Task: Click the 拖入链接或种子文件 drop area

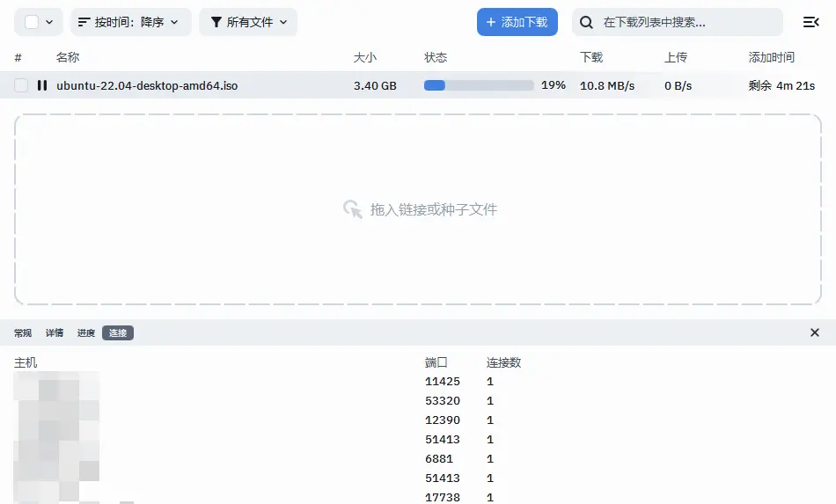Action: tap(418, 209)
